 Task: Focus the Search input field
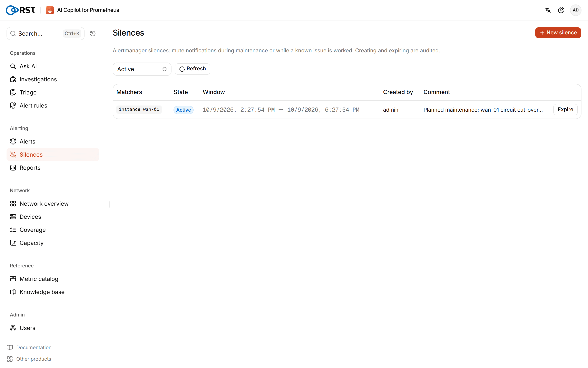pyautogui.click(x=46, y=33)
